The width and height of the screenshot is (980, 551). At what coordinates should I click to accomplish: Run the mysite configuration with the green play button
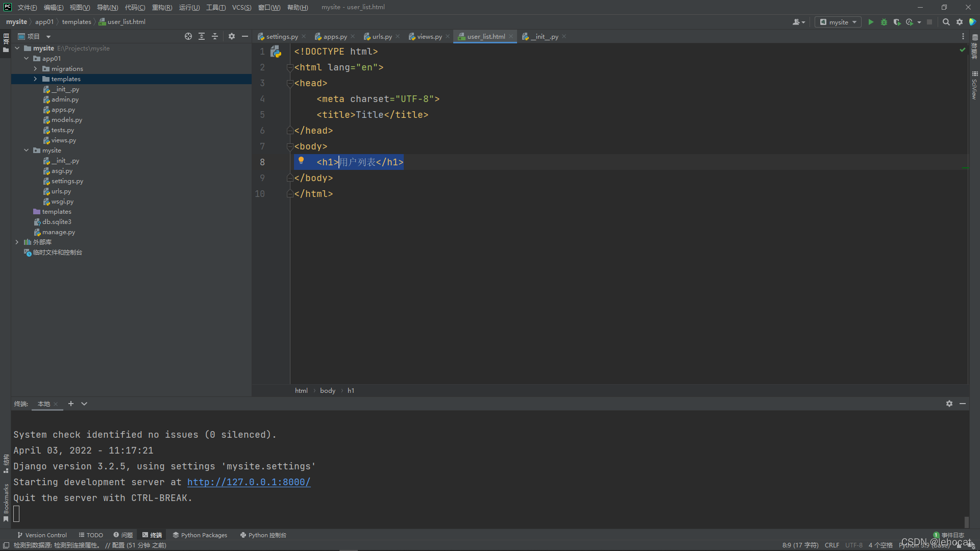[871, 22]
